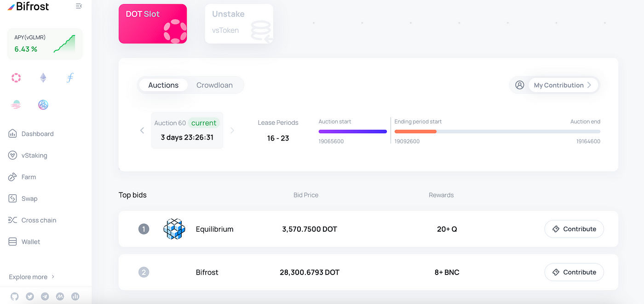Select the DOT Slot card
The width and height of the screenshot is (644, 304).
(153, 24)
